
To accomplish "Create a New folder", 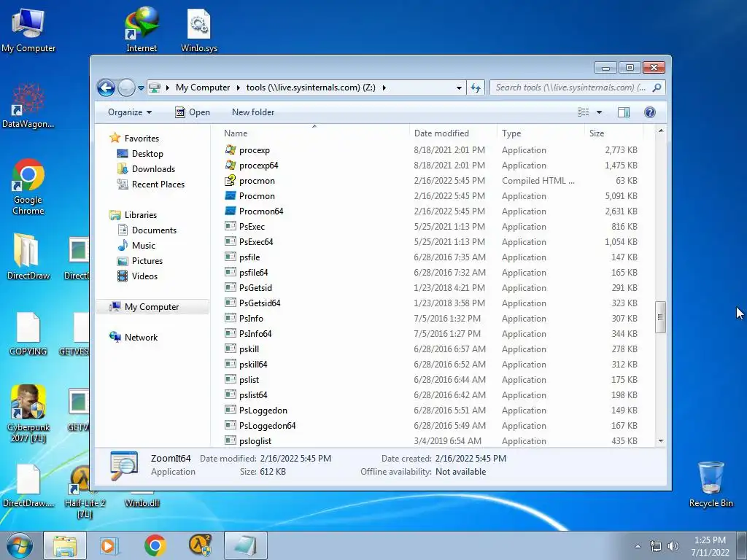I will (x=253, y=112).
